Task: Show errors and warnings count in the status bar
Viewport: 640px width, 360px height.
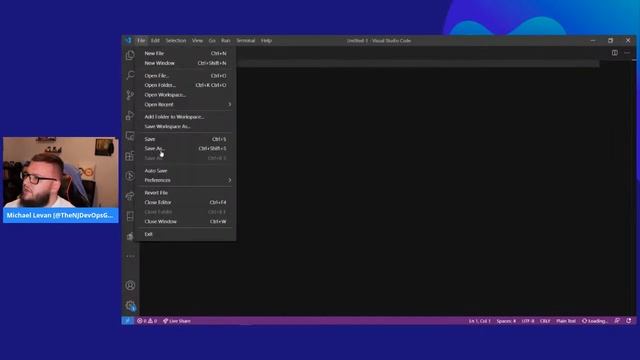Action: tap(147, 321)
